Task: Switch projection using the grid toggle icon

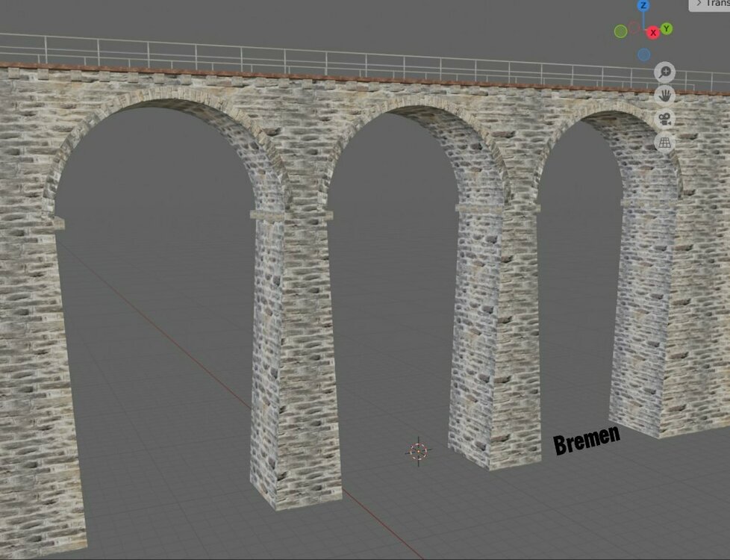Action: (664, 142)
